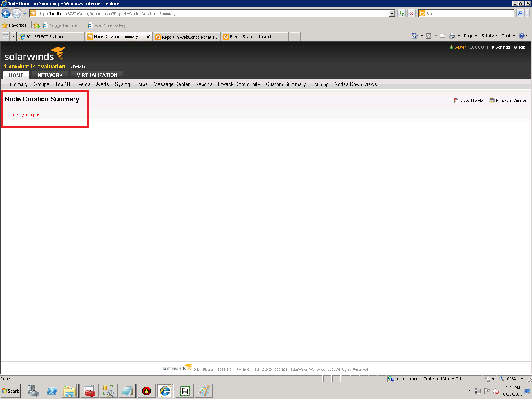Viewport: 532px width, 399px height.
Task: Open Server Manager from taskbar
Action: pos(33,391)
